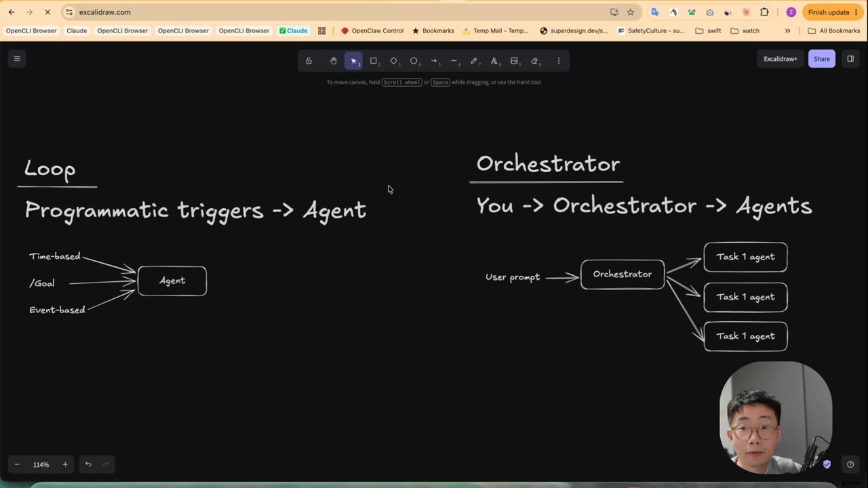
Task: Select the Rectangle shape tool
Action: [x=374, y=61]
